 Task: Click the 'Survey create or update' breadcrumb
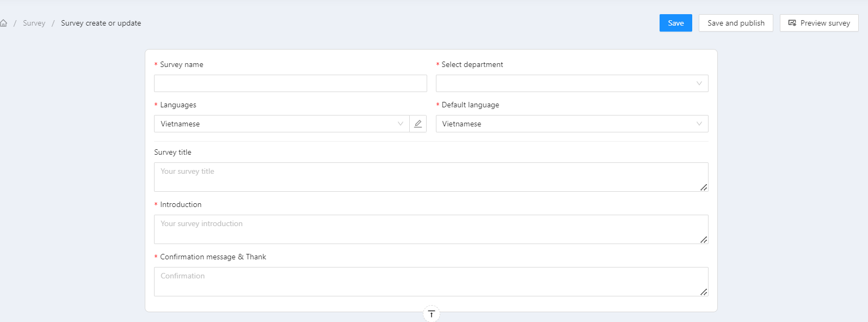(101, 23)
